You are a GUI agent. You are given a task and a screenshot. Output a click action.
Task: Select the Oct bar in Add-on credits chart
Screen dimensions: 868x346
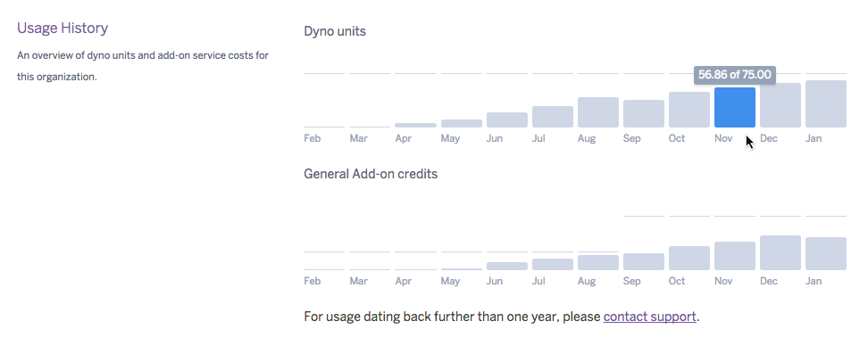coord(689,258)
